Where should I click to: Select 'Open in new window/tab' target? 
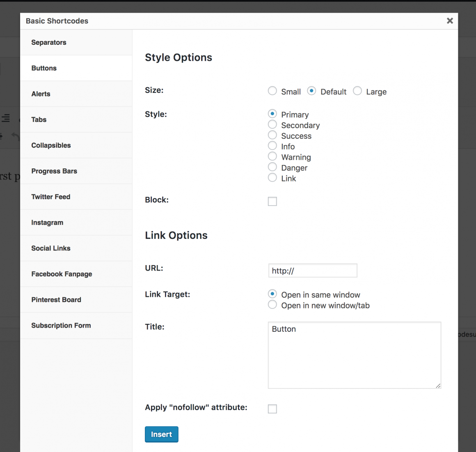click(272, 305)
